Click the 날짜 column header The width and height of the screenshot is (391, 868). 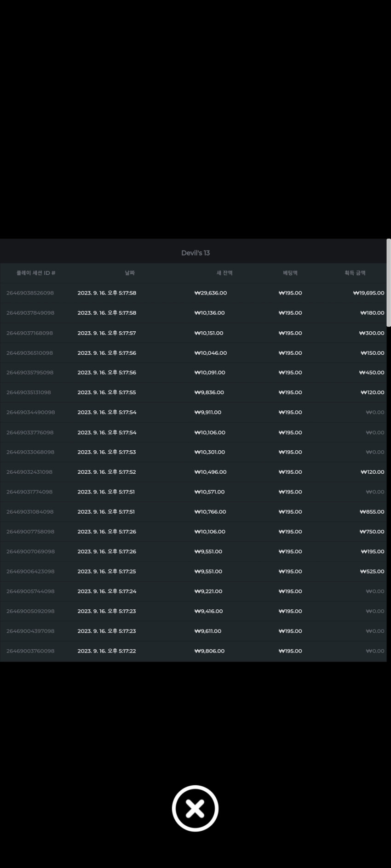130,273
